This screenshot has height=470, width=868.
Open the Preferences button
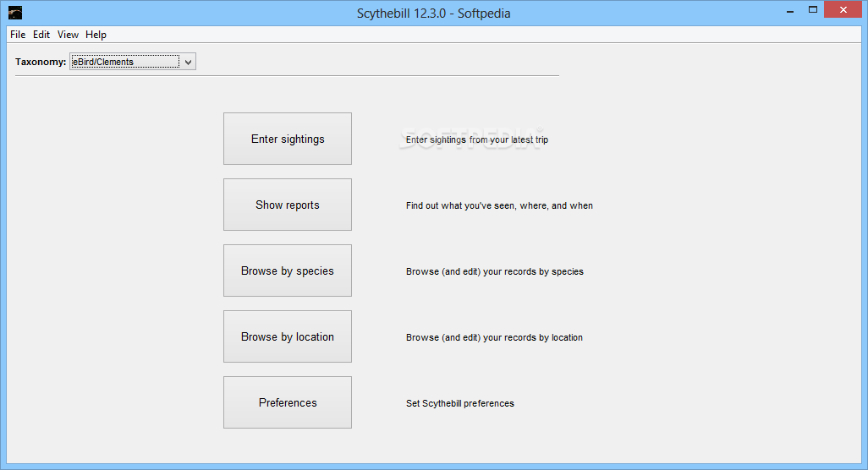coord(288,402)
